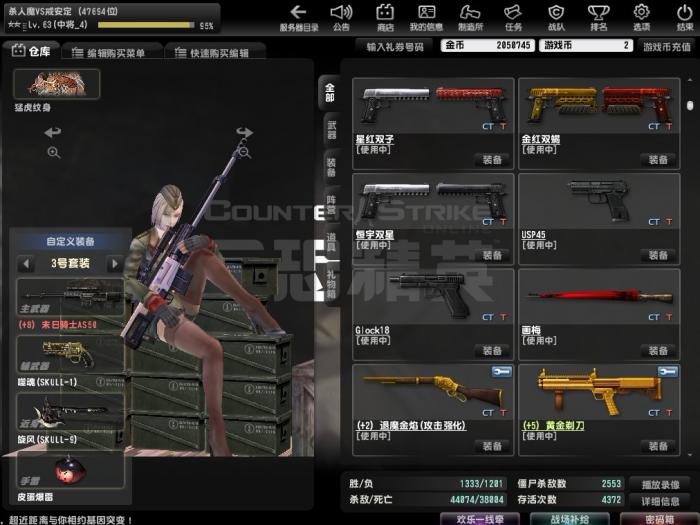The image size is (700, 525).
Task: Click 输入礼券号码 coupon code button
Action: click(395, 46)
